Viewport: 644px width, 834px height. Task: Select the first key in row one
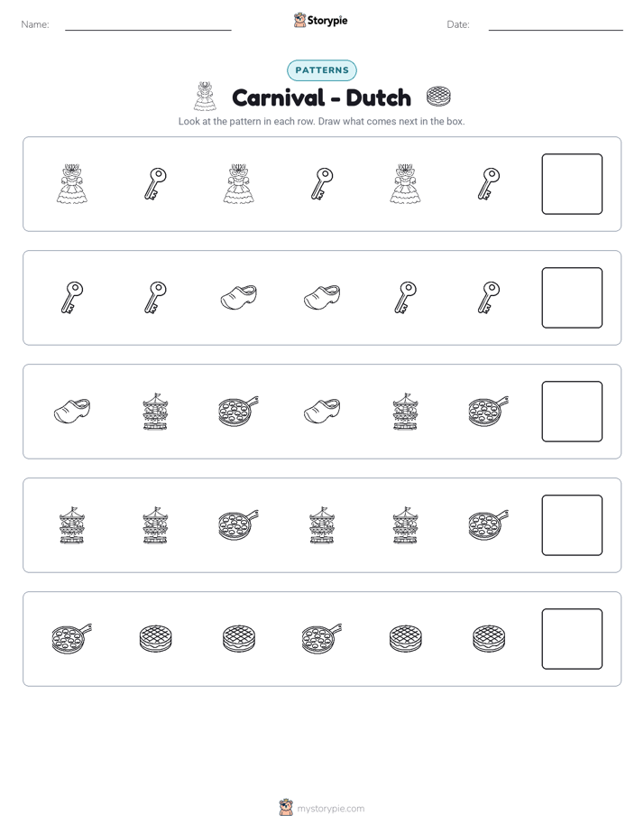tap(156, 184)
